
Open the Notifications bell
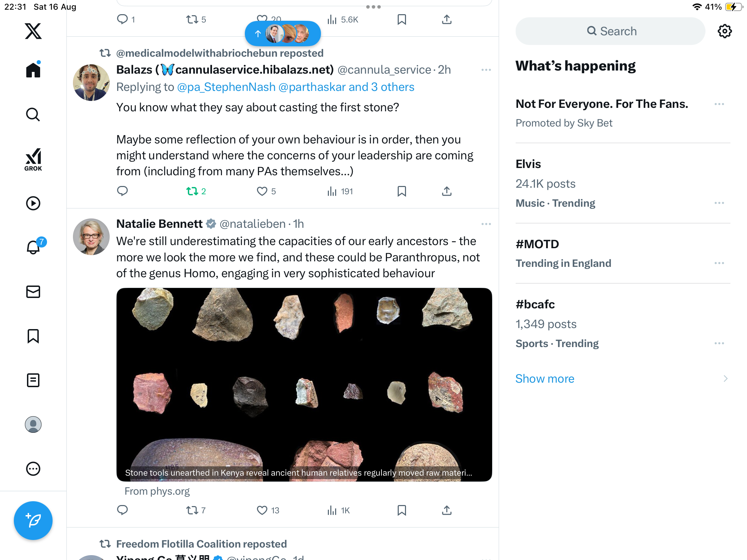pyautogui.click(x=34, y=247)
